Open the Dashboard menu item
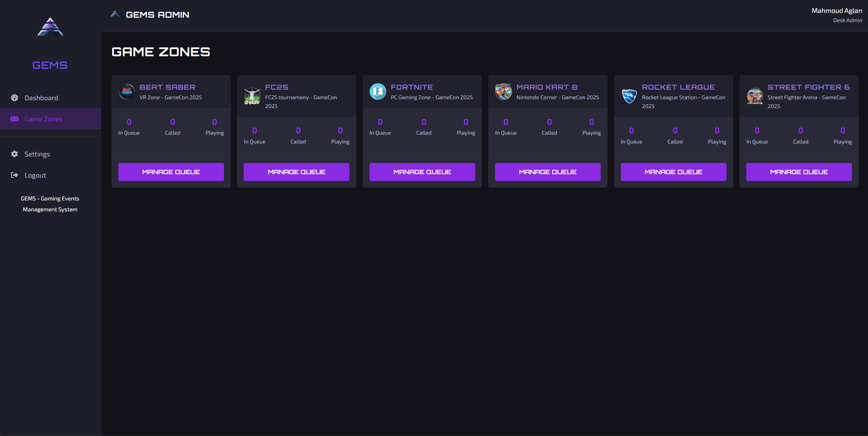Image resolution: width=868 pixels, height=436 pixels. tap(41, 98)
